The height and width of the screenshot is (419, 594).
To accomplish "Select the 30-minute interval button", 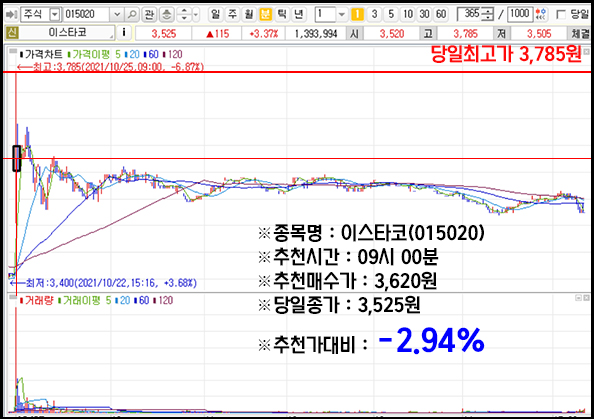I will pos(424,14).
